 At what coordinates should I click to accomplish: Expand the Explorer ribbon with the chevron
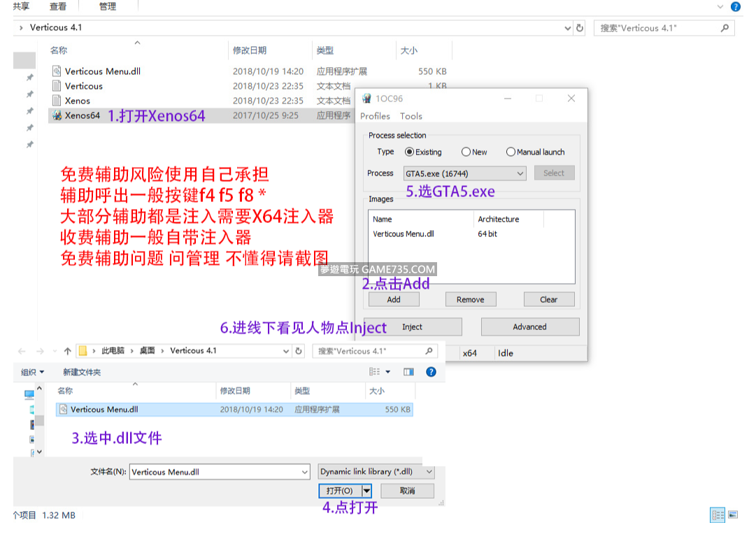(720, 6)
